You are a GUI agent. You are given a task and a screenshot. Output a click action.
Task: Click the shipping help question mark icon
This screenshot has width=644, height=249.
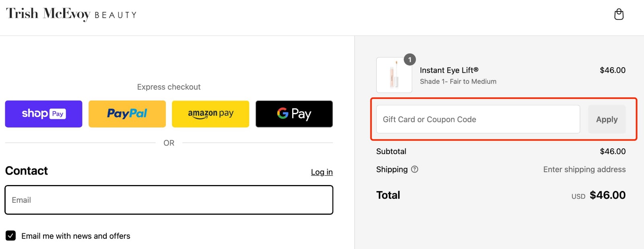coord(415,169)
